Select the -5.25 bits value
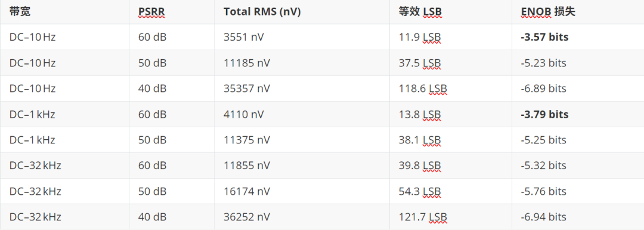The image size is (644, 230). [x=543, y=140]
